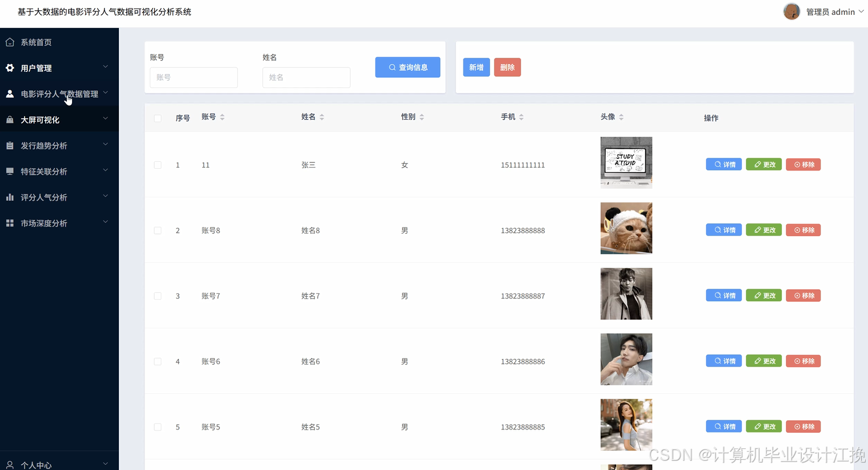The width and height of the screenshot is (868, 470).
Task: Sort by 性别 column arrows
Action: point(422,117)
